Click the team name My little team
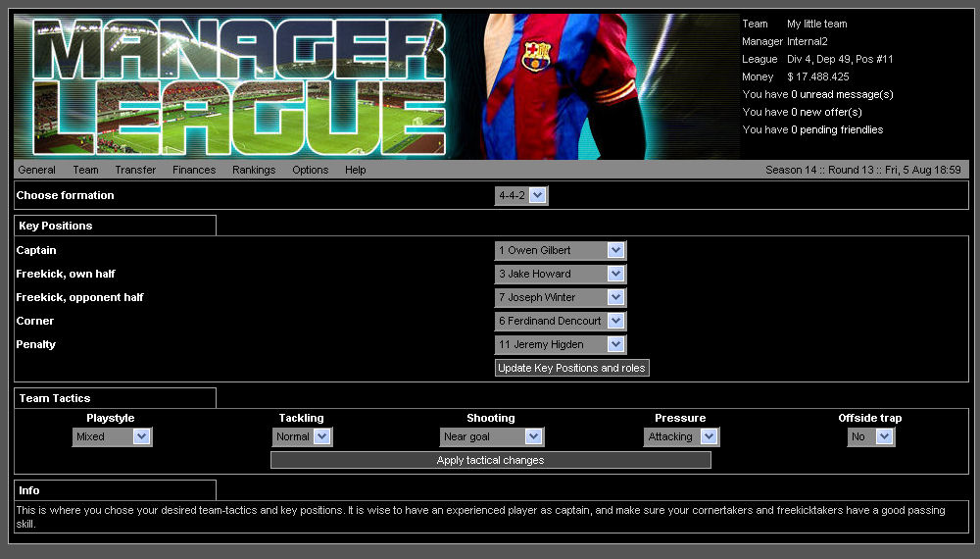Viewport: 980px width, 559px height. pyautogui.click(x=817, y=24)
